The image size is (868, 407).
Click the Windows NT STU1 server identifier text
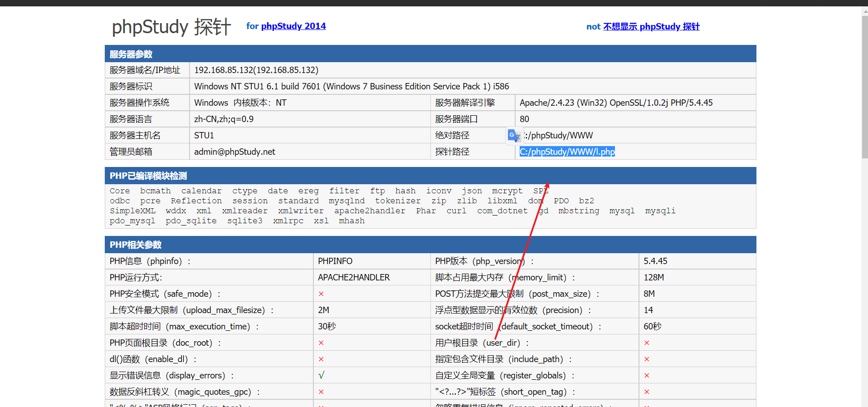tap(351, 86)
